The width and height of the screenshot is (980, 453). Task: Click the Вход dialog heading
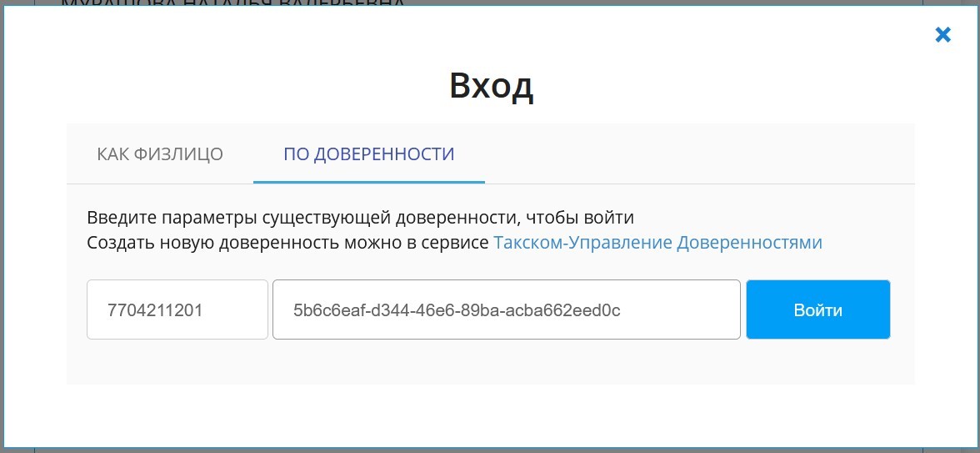click(491, 86)
